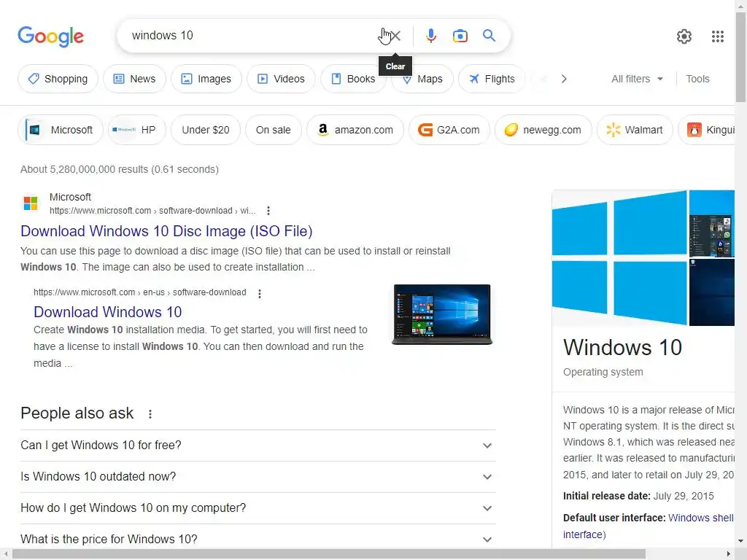The image size is (747, 560).
Task: Open Google settings gear icon
Action: point(684,36)
